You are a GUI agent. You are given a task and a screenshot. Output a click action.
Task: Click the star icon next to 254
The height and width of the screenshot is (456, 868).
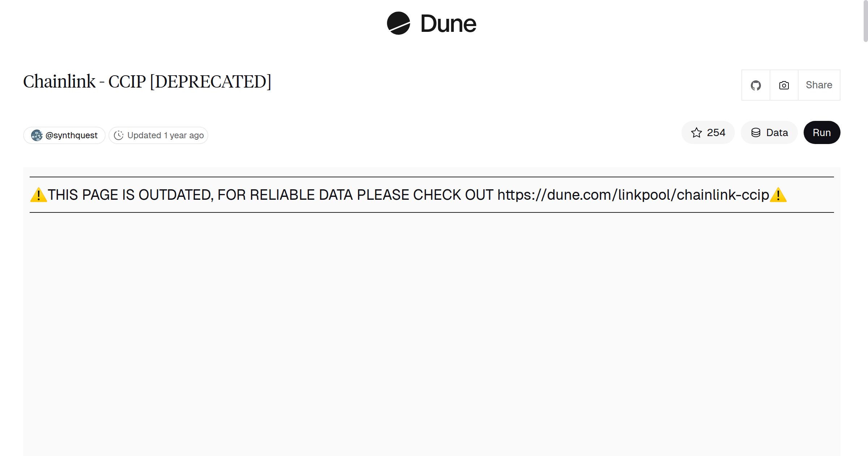click(695, 132)
